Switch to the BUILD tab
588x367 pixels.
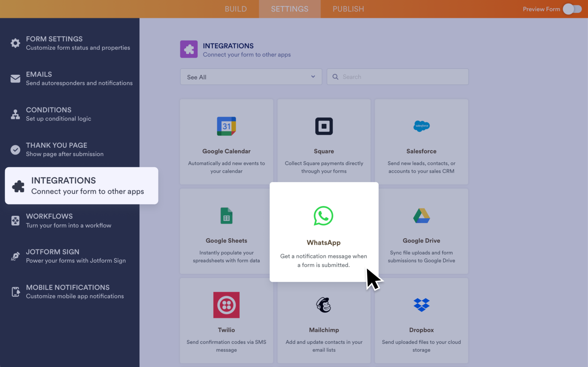[236, 9]
